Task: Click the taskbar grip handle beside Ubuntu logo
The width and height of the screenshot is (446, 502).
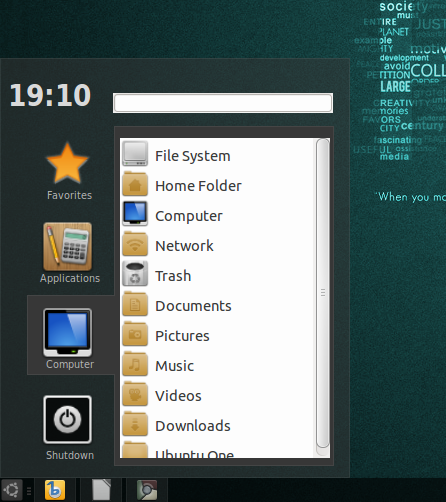Action: pos(29,491)
